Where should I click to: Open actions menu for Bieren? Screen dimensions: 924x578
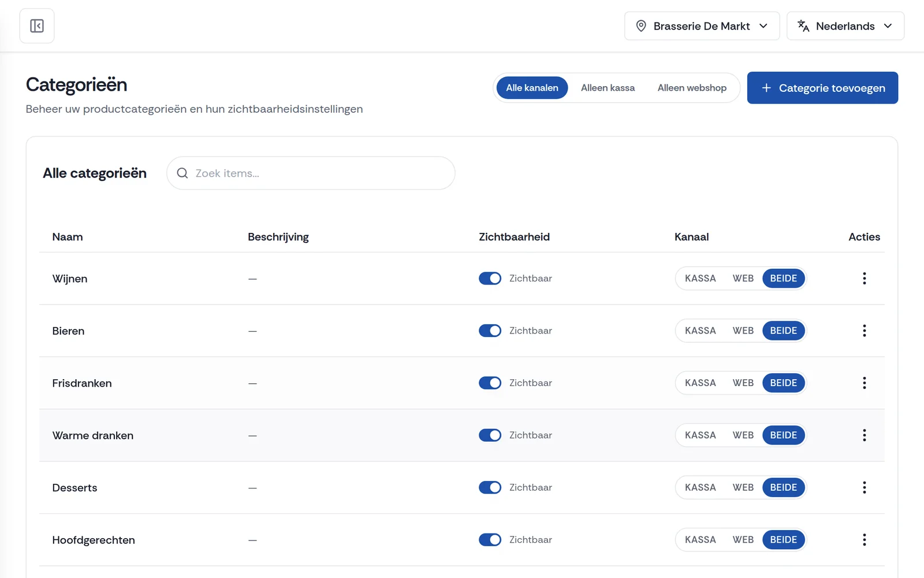point(864,331)
